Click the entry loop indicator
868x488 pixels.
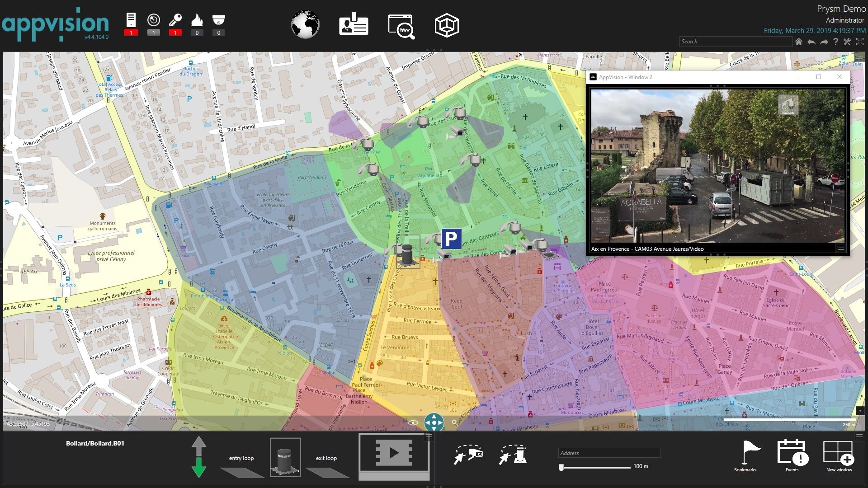242,473
